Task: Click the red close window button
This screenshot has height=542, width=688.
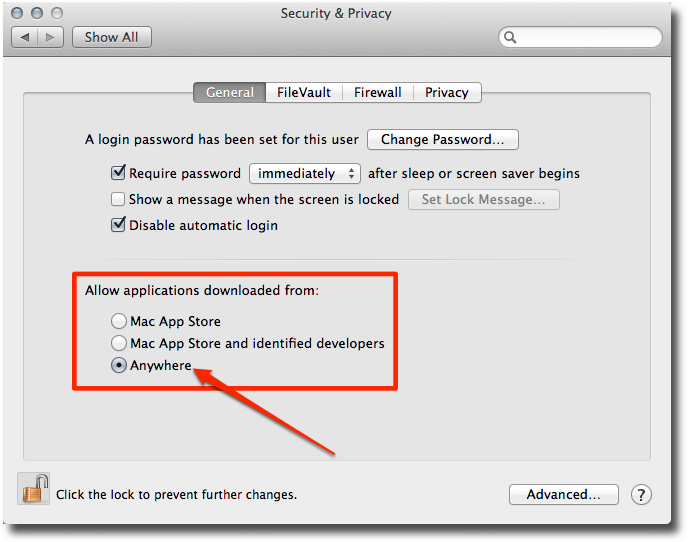Action: tap(18, 14)
